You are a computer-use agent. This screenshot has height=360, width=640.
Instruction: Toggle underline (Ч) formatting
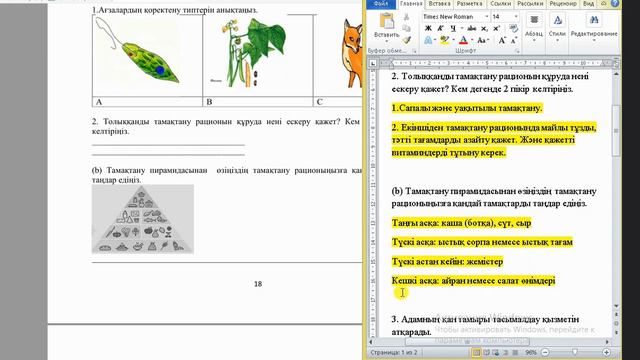tap(453, 28)
